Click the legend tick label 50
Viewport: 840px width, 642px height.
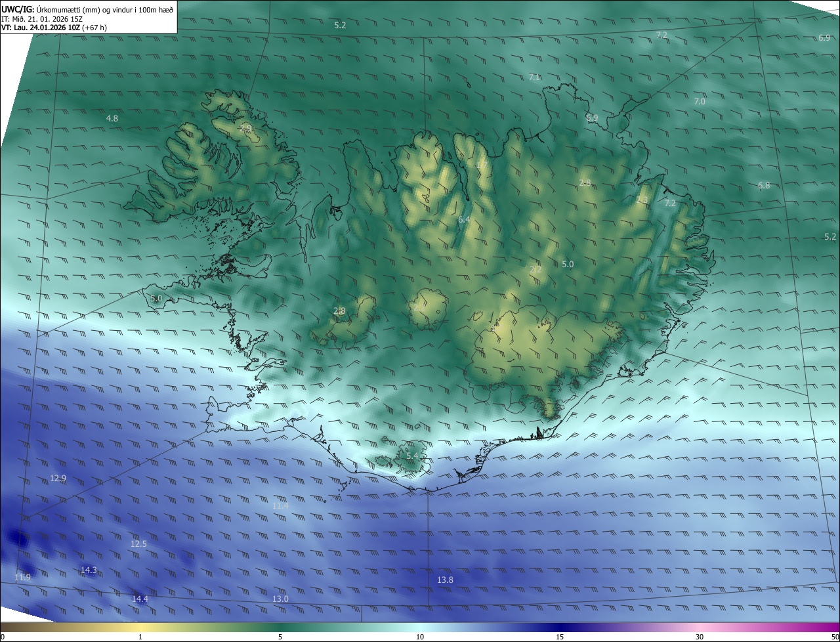click(835, 637)
